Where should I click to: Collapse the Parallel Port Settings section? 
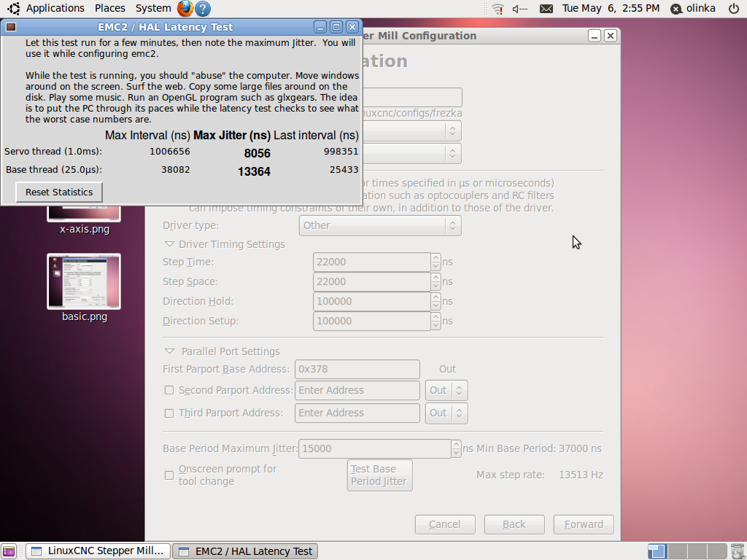coord(169,351)
